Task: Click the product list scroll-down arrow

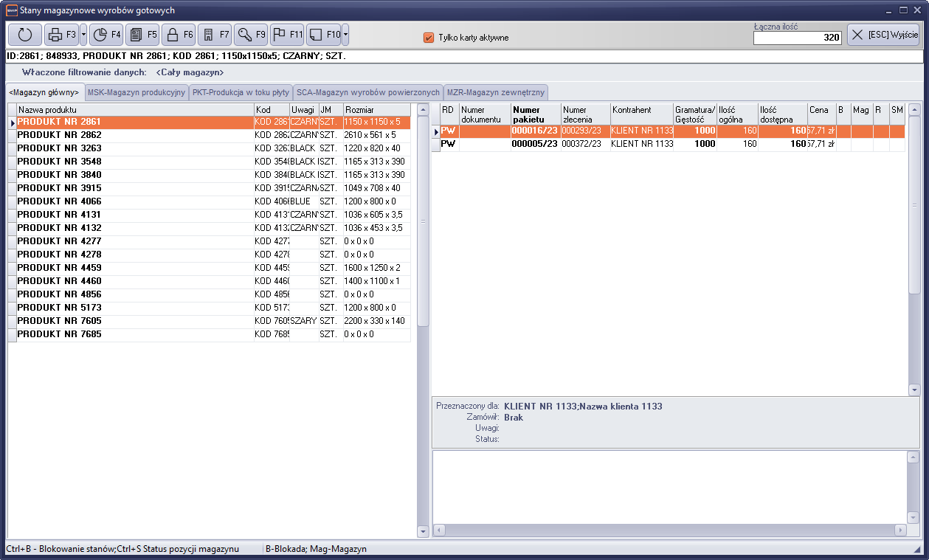Action: coord(423,530)
